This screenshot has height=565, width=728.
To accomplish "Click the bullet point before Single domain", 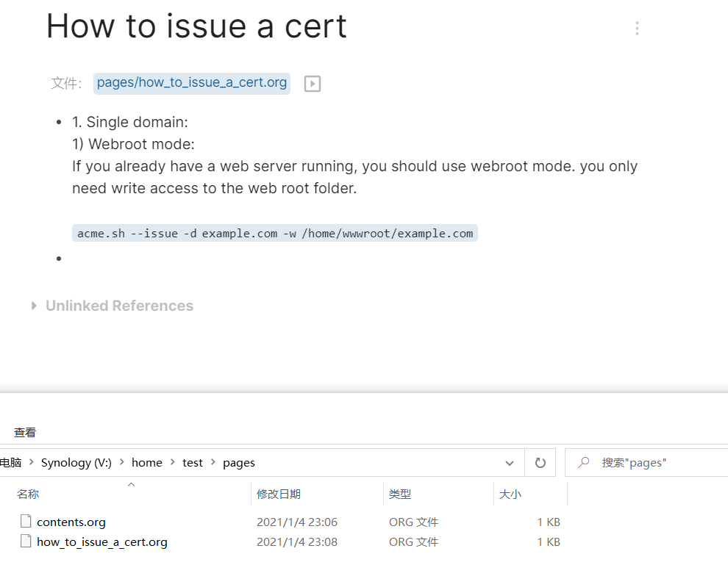I will coord(59,122).
